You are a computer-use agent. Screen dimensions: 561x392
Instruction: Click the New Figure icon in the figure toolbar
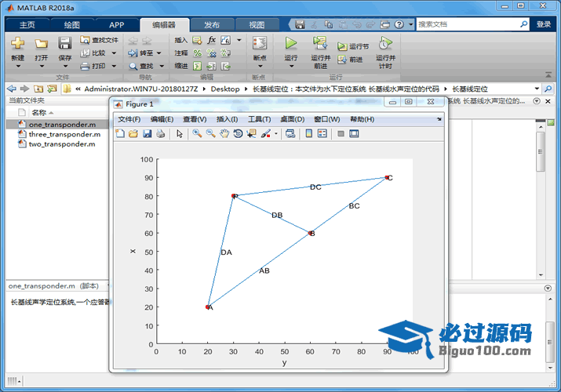click(120, 133)
